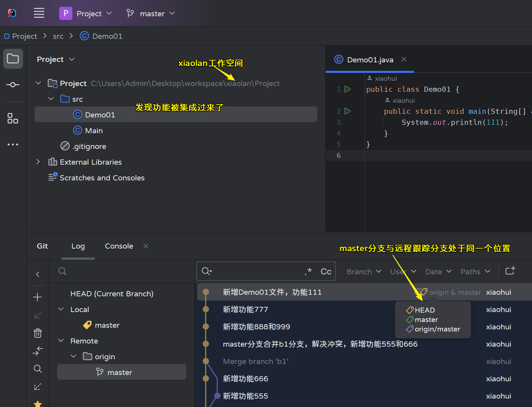Toggle the favorite star in the Git branches toolbar
Screen dimensions: 532x407
click(38, 404)
